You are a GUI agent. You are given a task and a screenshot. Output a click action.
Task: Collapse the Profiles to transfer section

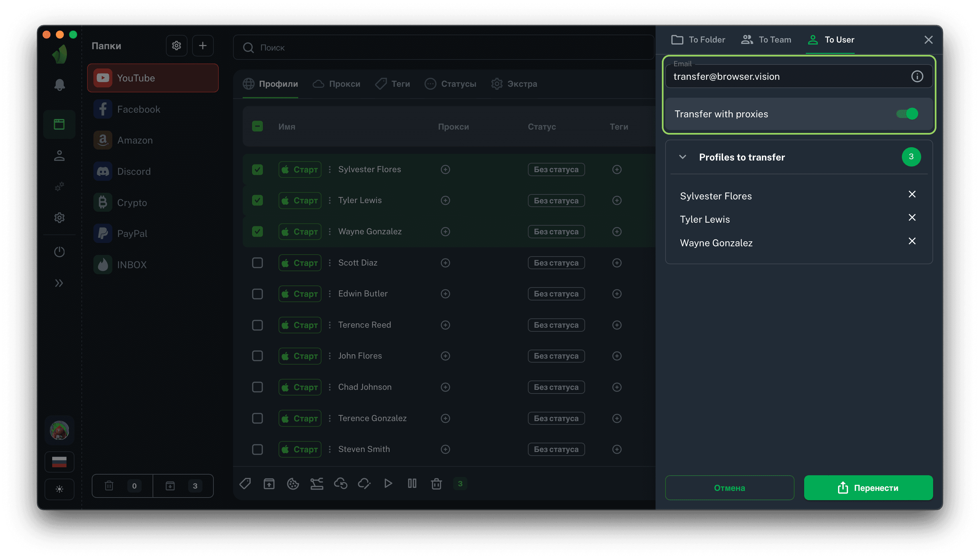tap(682, 157)
